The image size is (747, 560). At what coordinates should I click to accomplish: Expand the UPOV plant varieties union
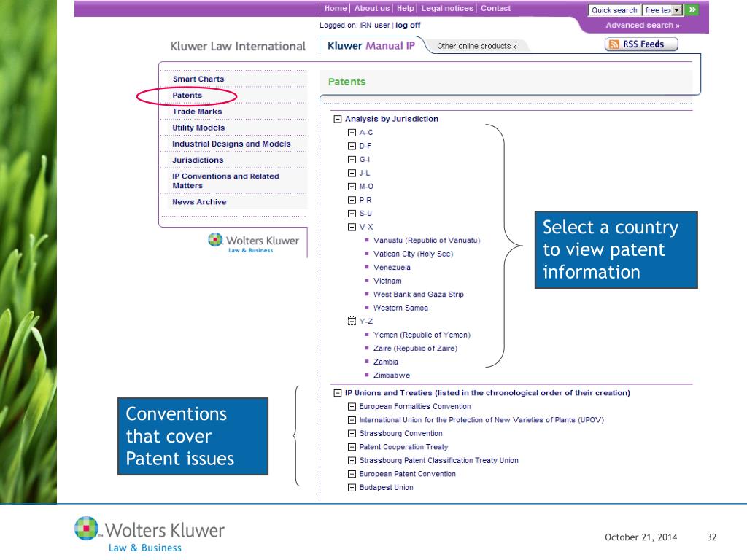pyautogui.click(x=352, y=420)
